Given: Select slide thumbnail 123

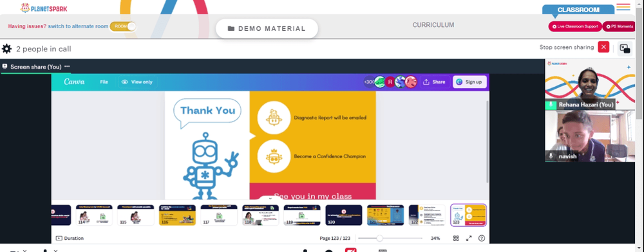Looking at the screenshot, I should (469, 215).
